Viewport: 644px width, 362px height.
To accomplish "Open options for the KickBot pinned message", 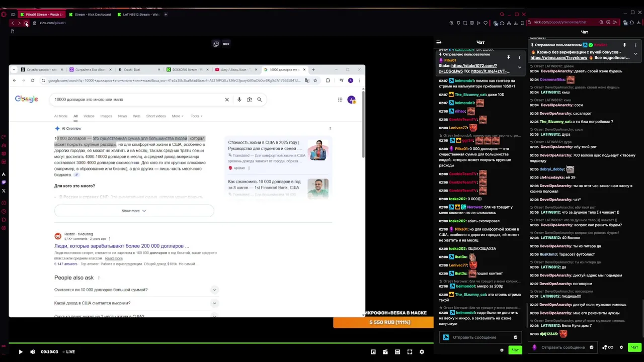I will coord(635,45).
